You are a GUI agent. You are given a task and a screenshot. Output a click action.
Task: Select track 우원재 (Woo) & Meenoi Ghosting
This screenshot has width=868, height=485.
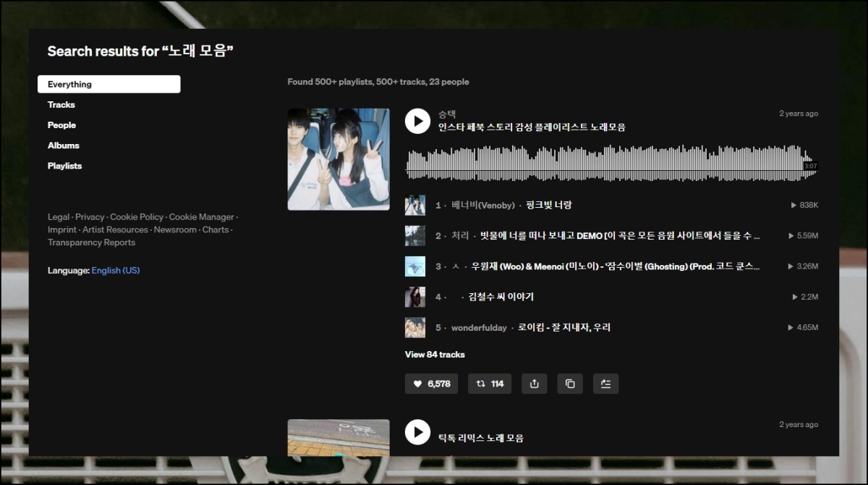click(x=616, y=266)
